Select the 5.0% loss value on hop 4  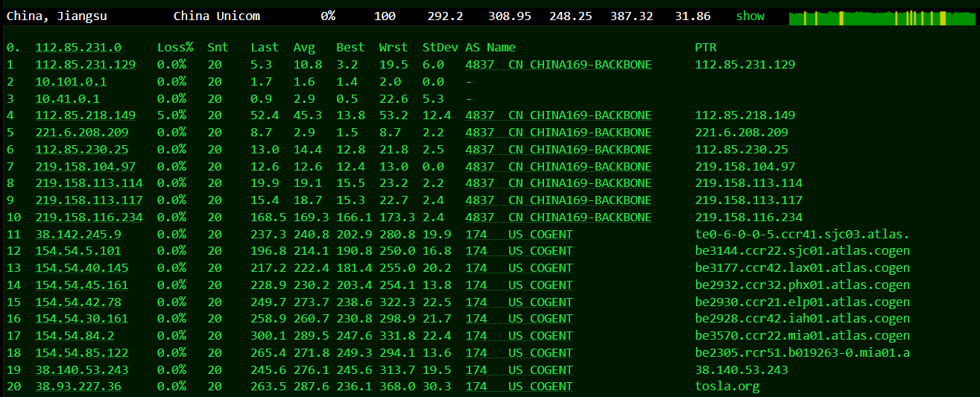click(x=171, y=115)
